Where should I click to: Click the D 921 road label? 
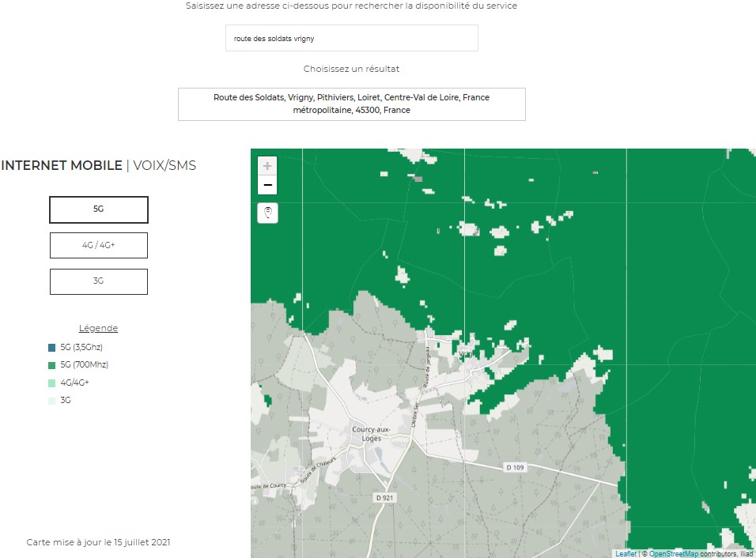tap(384, 497)
